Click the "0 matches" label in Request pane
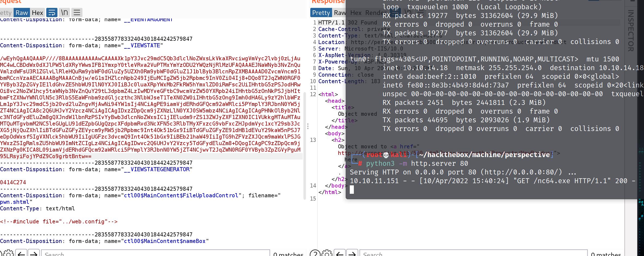 tap(288, 254)
